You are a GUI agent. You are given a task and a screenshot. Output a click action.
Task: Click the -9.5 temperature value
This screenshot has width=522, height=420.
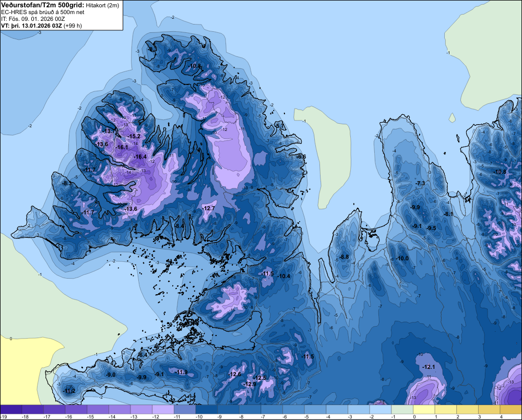(431, 228)
